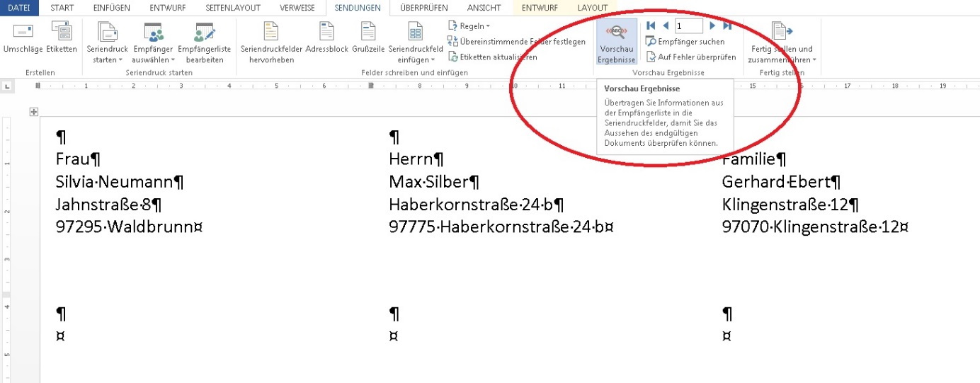Jump to the last record
This screenshot has width=980, height=383.
727,26
